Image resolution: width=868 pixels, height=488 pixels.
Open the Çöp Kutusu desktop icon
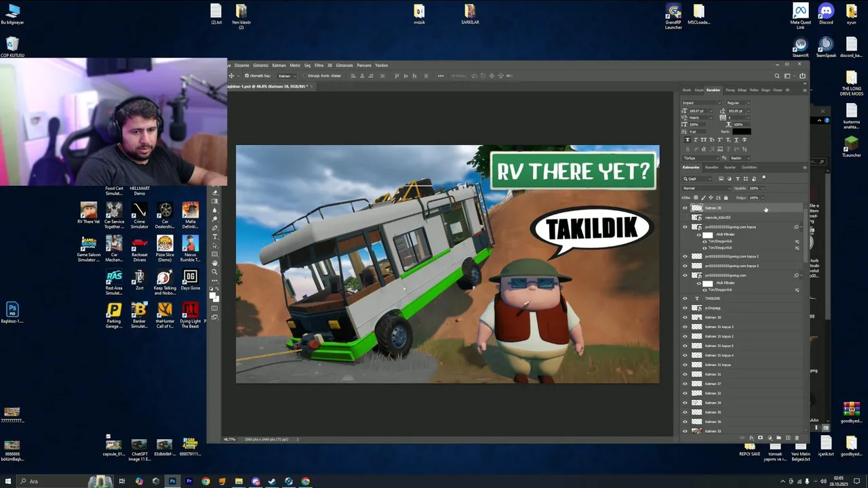pos(12,45)
